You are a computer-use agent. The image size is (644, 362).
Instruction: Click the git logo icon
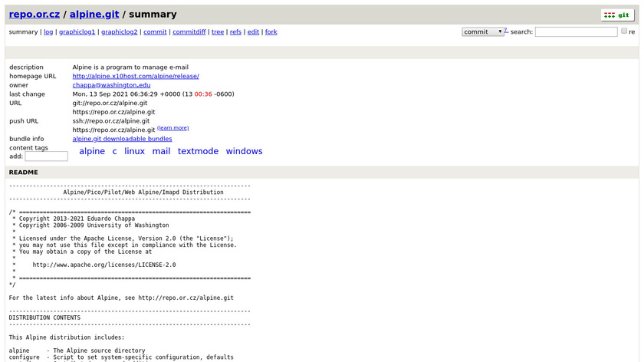coord(617,15)
